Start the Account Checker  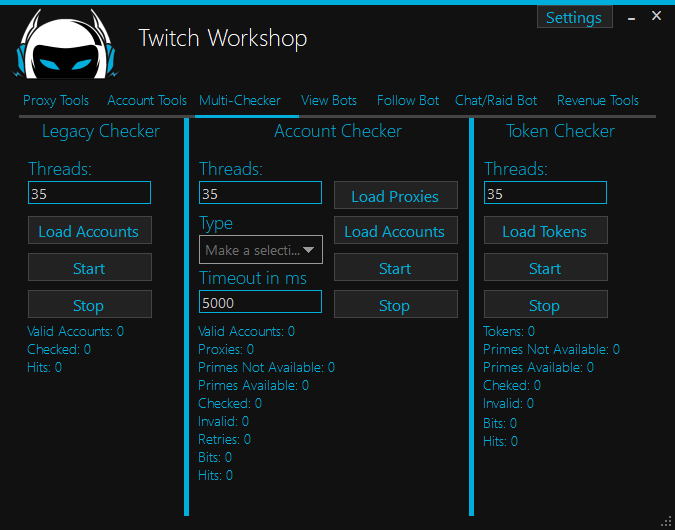(395, 268)
